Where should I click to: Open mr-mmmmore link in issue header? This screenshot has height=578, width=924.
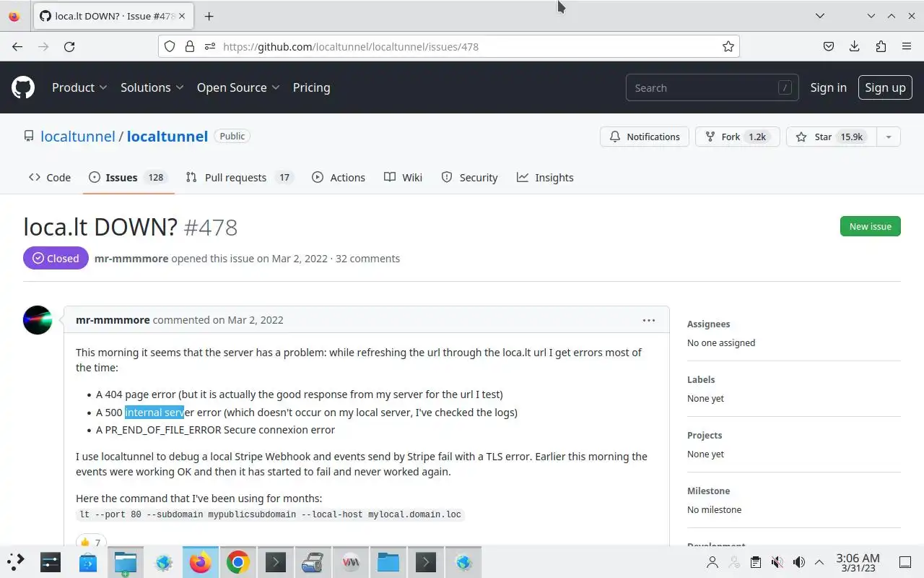[x=131, y=259]
